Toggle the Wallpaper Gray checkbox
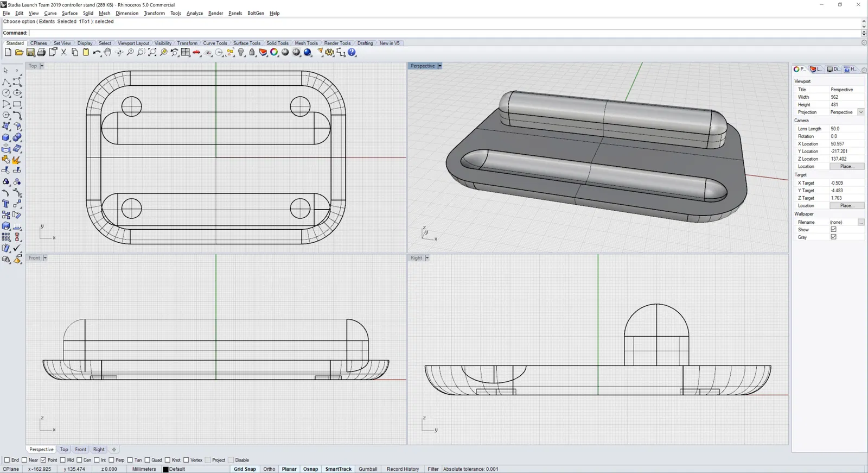The image size is (868, 473). click(x=833, y=237)
